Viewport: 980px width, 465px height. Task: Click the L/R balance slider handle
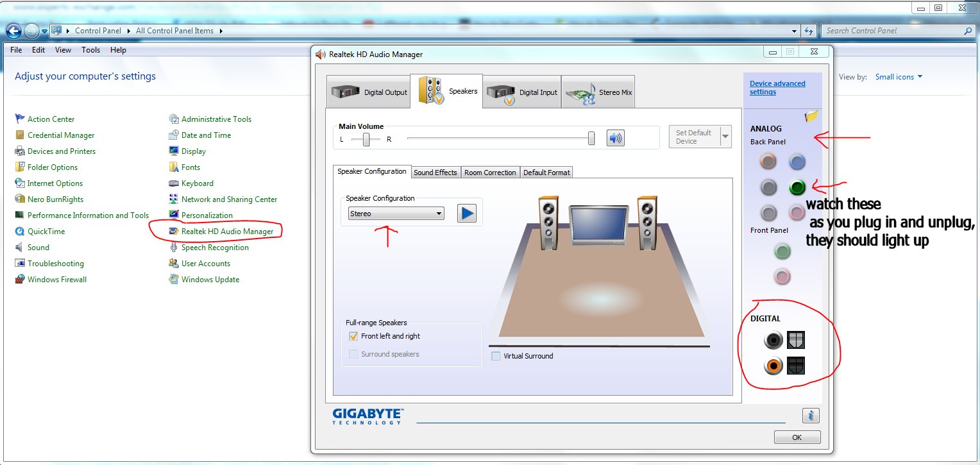(366, 139)
